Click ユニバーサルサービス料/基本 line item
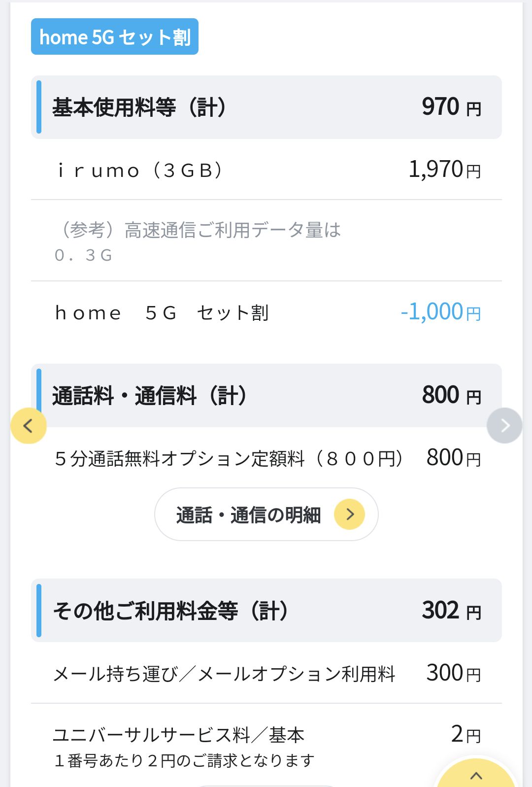The width and height of the screenshot is (532, 787). click(x=178, y=735)
